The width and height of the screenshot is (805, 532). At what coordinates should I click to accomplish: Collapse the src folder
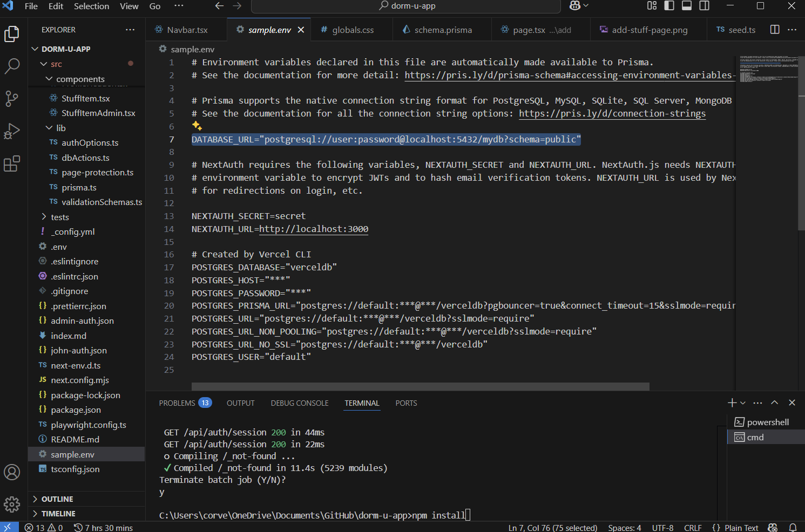pyautogui.click(x=44, y=64)
